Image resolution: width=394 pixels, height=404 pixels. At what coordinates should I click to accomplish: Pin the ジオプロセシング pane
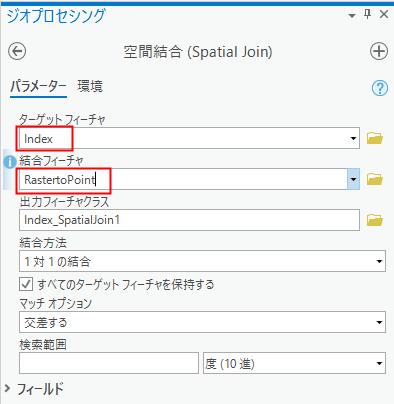click(x=367, y=14)
